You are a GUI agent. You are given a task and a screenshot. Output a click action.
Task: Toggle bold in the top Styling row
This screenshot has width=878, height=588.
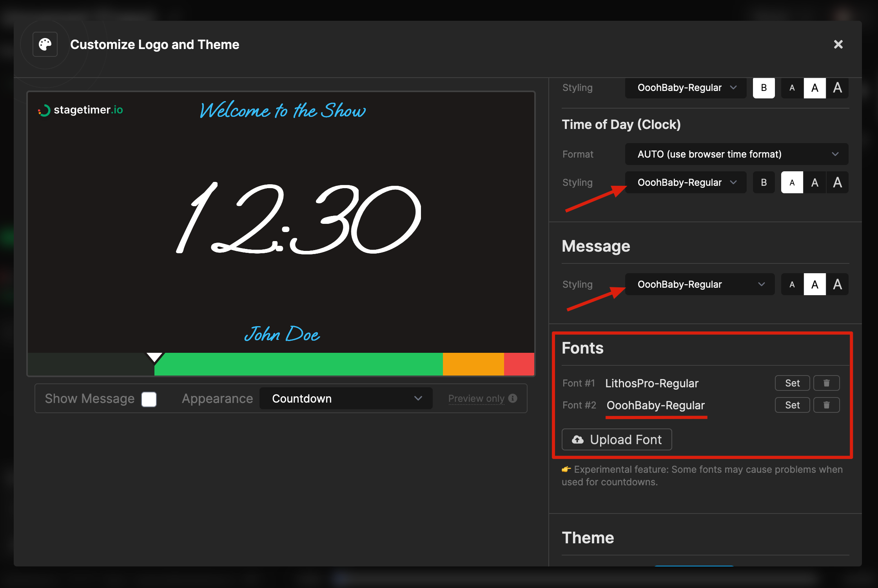coord(764,88)
